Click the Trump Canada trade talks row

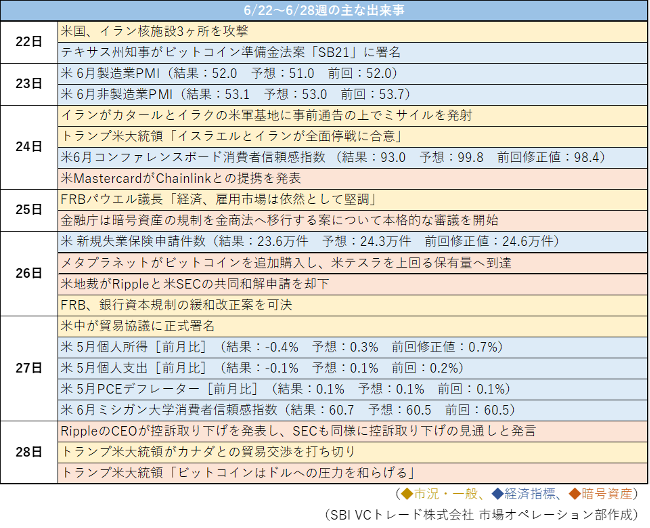pos(352,452)
